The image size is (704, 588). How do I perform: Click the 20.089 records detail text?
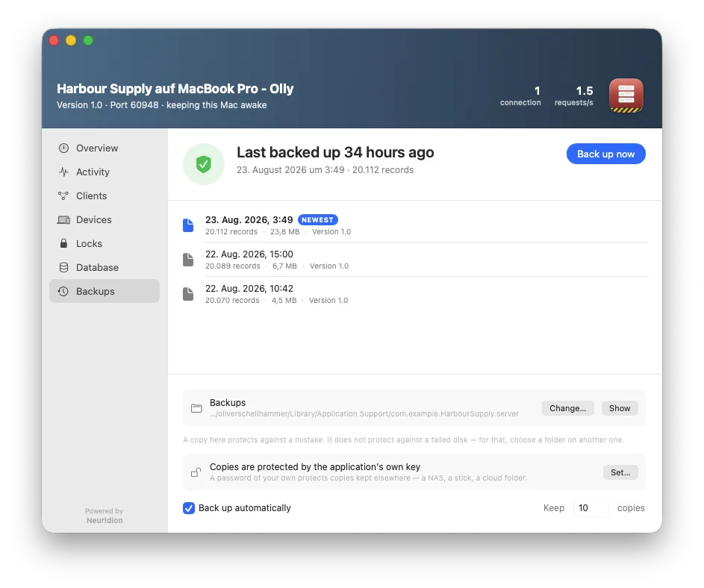click(233, 266)
